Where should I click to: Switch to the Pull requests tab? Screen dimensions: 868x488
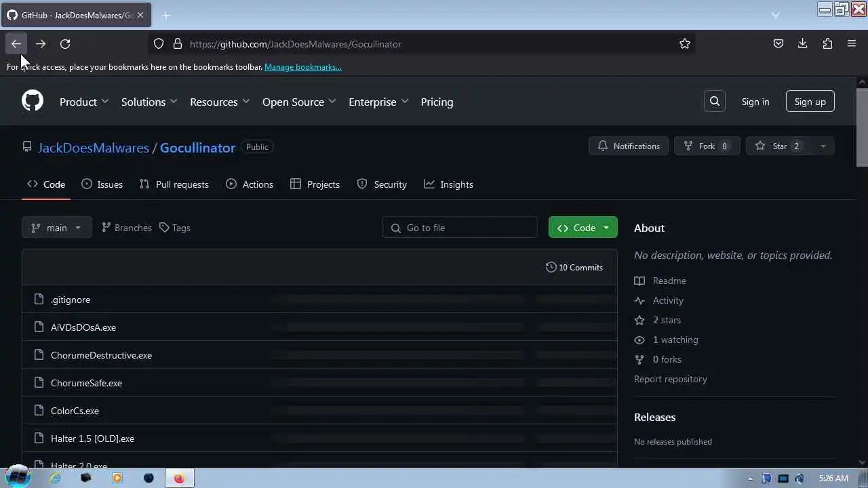[174, 184]
